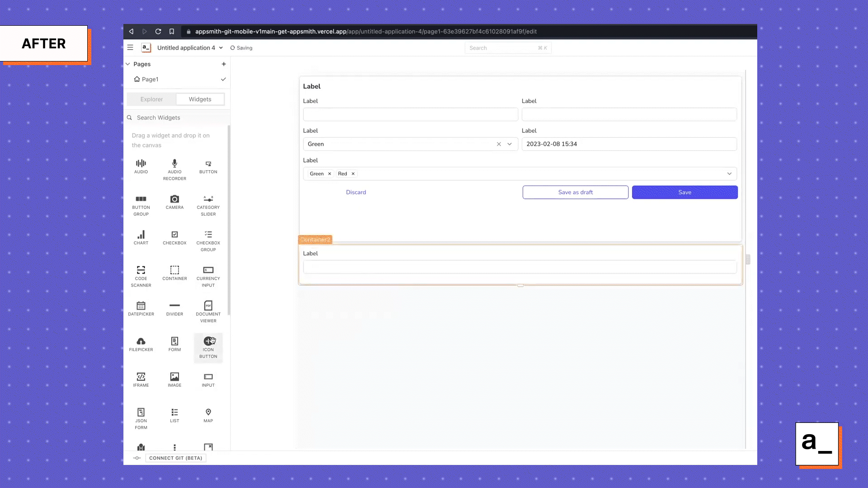Choose the Code Scanner widget
868x488 pixels.
(x=141, y=270)
